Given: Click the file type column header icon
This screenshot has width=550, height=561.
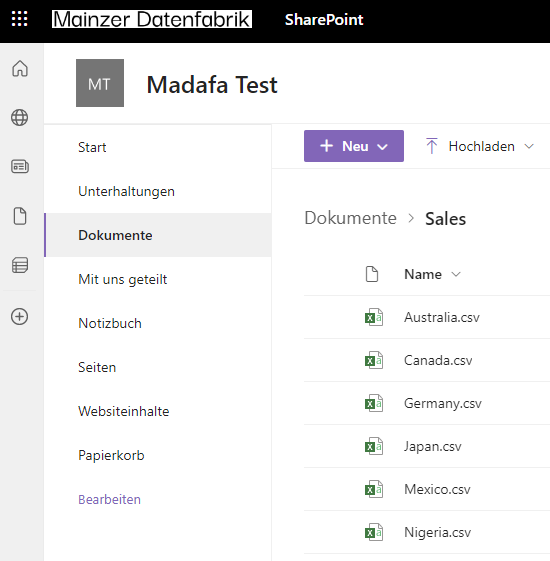Looking at the screenshot, I should [372, 274].
